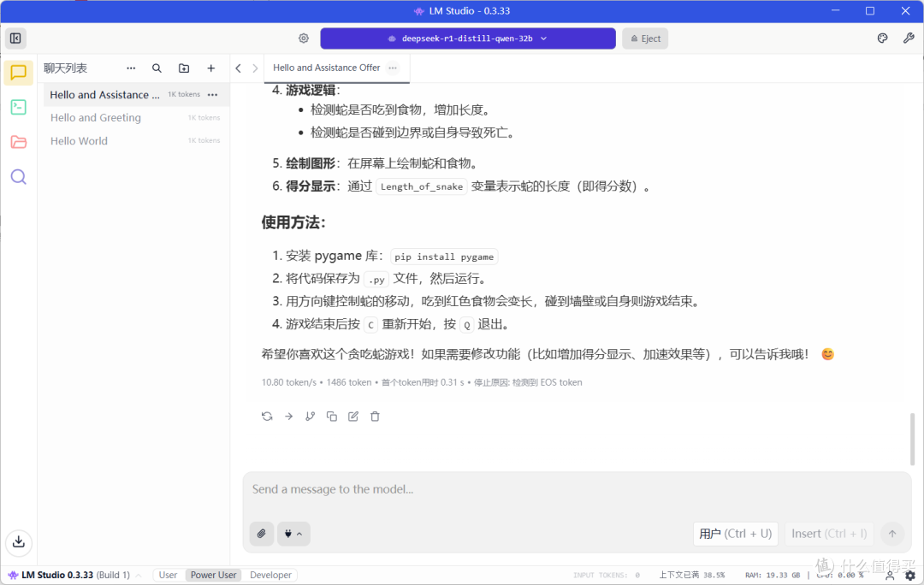The width and height of the screenshot is (924, 585).
Task: Open the options menu on the chat tab
Action: tap(393, 68)
